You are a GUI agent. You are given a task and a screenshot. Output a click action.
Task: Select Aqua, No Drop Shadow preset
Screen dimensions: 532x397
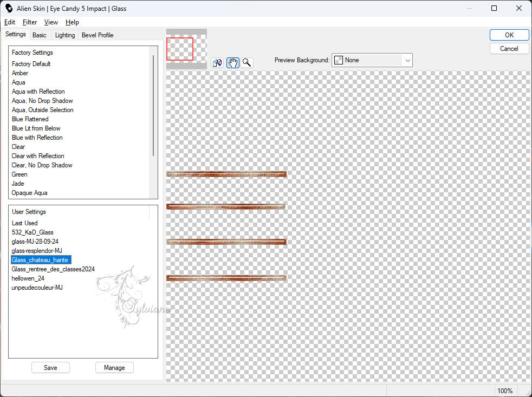[42, 100]
